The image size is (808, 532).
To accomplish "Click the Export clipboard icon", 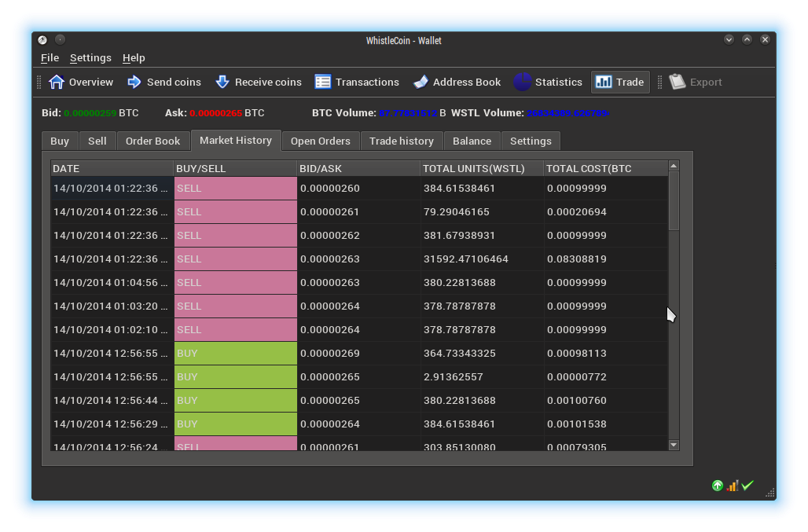I will (677, 82).
